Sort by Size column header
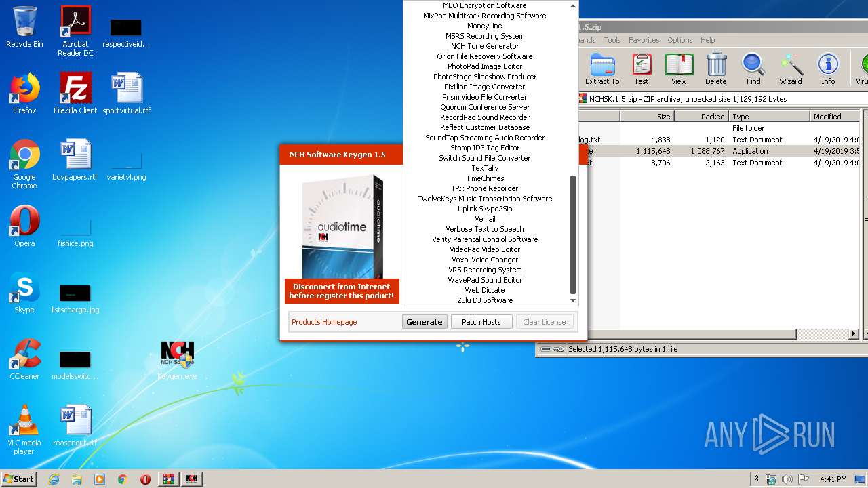Image resolution: width=868 pixels, height=488 pixels. [647, 117]
